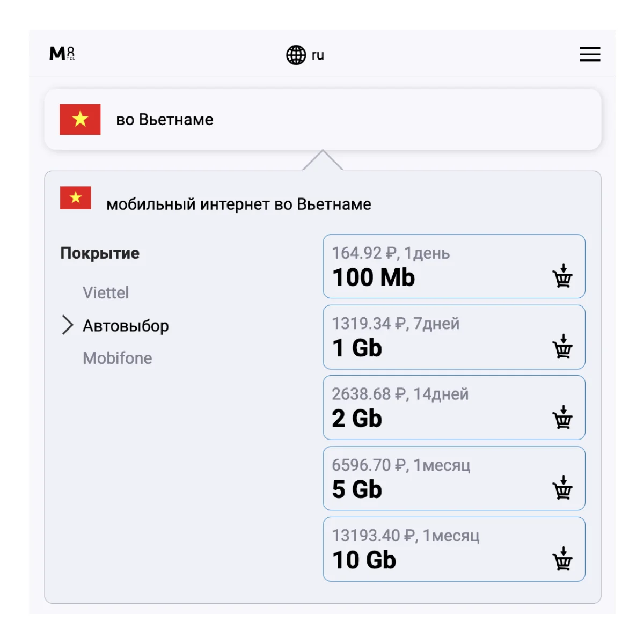Click the Vietnam flag in country selector
Image resolution: width=644 pixels, height=644 pixels.
click(80, 119)
